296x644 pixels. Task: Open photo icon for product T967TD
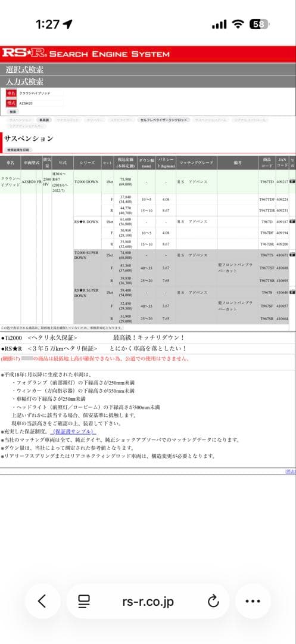coord(292,181)
